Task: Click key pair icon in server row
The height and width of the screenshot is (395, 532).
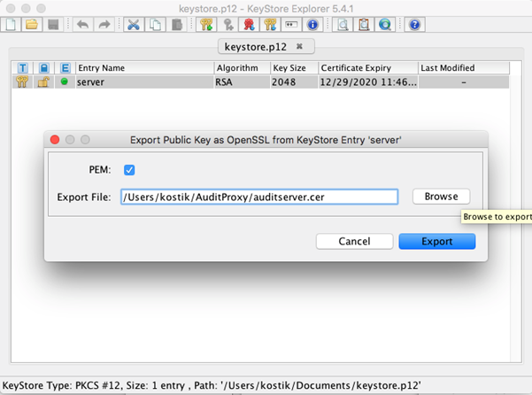Action: click(x=22, y=81)
